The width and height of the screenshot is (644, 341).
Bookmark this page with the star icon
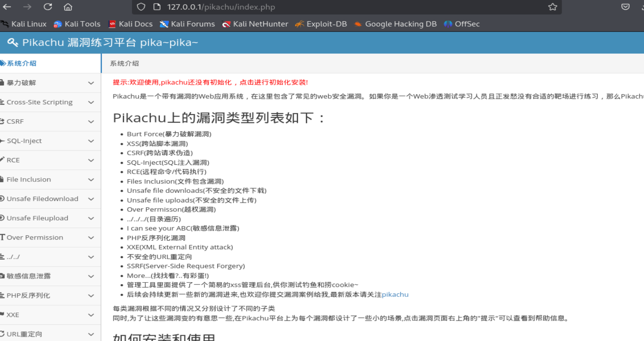click(552, 7)
